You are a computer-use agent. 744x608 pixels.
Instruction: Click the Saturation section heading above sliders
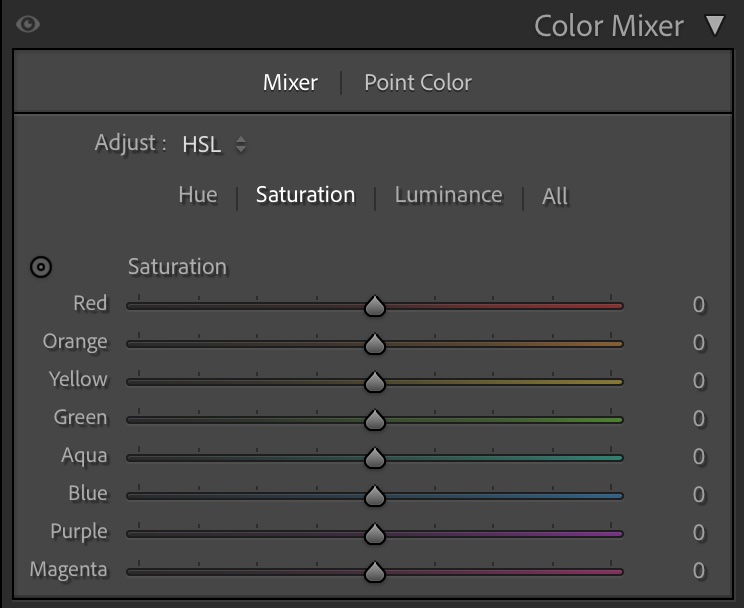[x=177, y=267]
